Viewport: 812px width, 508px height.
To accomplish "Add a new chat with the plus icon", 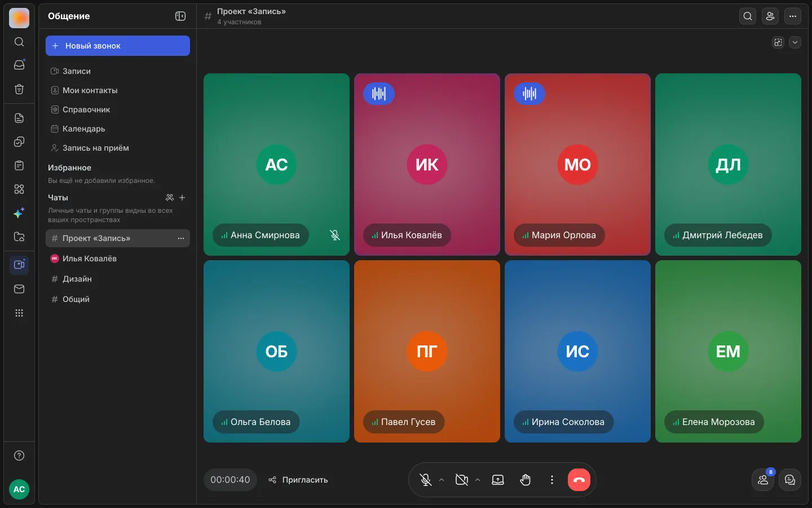I will (182, 198).
